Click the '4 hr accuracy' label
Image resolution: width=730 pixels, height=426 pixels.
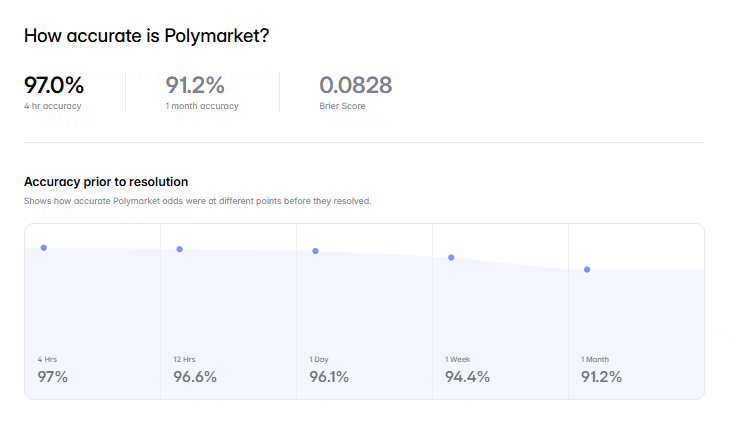tap(53, 106)
